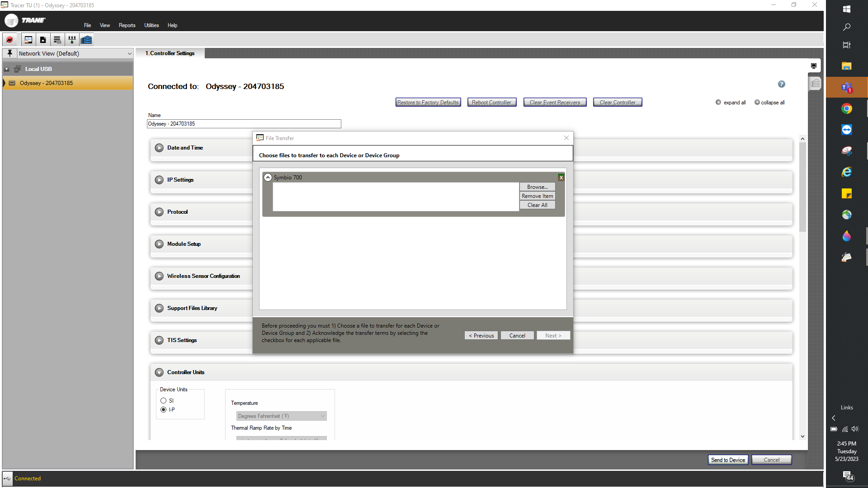Collapse the Symbio 700 file group
Image resolution: width=868 pixels, height=488 pixels.
[x=268, y=178]
